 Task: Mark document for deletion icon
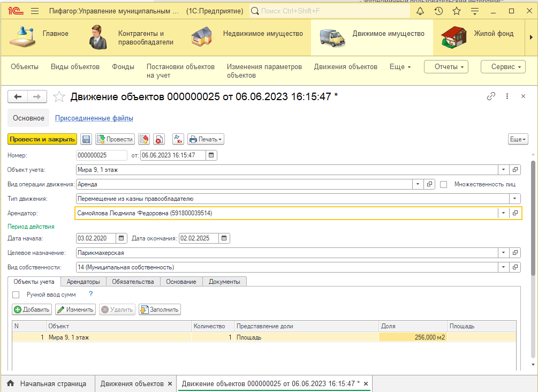(159, 139)
